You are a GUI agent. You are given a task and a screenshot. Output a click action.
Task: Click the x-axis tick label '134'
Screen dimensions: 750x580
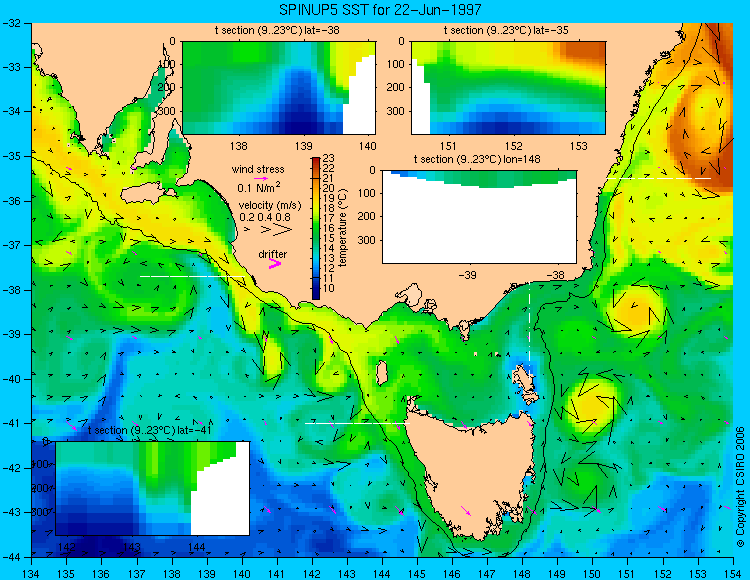(32, 573)
